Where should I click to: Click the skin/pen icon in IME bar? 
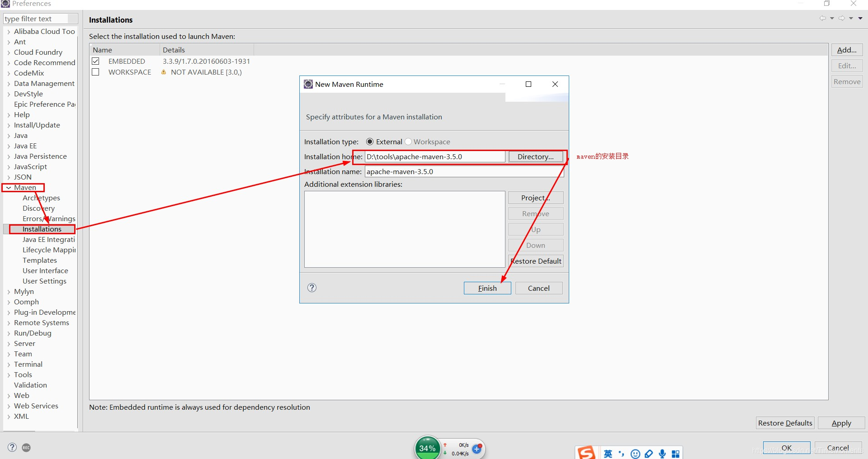[649, 454]
